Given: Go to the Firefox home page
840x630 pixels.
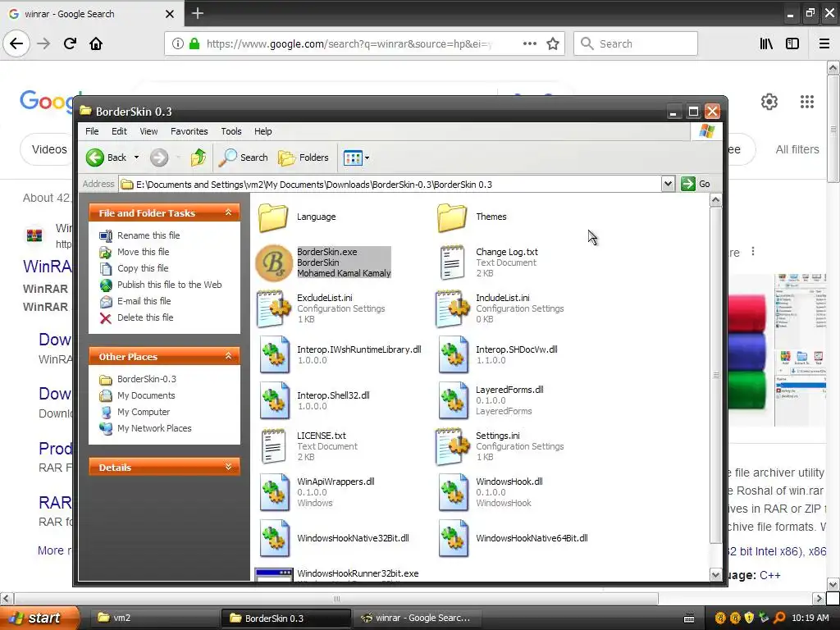Looking at the screenshot, I should (96, 44).
